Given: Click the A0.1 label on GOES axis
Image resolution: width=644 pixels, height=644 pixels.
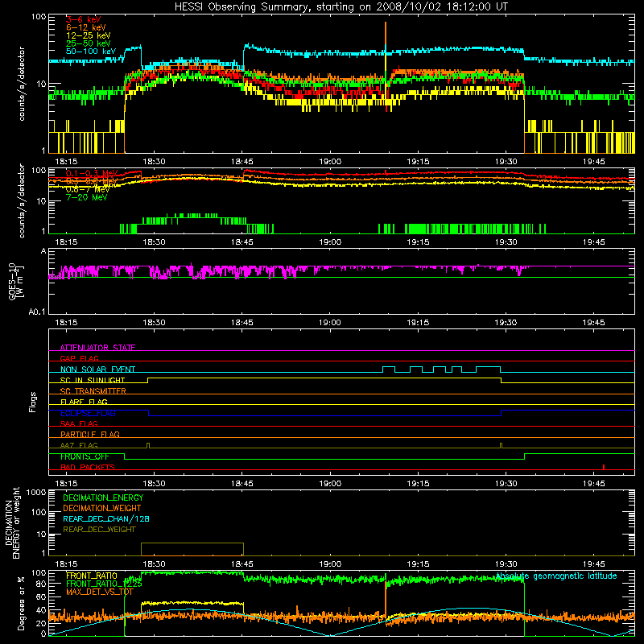Looking at the screenshot, I should [37, 312].
